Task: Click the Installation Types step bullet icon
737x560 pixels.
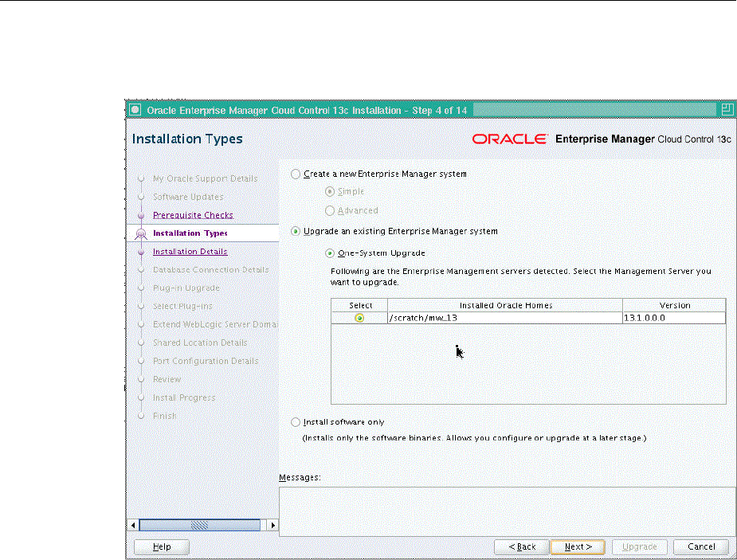Action: pos(140,233)
